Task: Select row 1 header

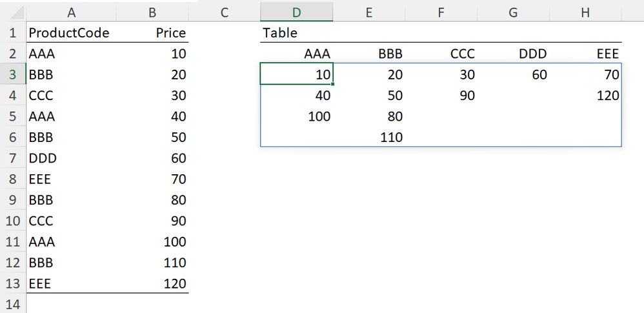Action: 12,33
